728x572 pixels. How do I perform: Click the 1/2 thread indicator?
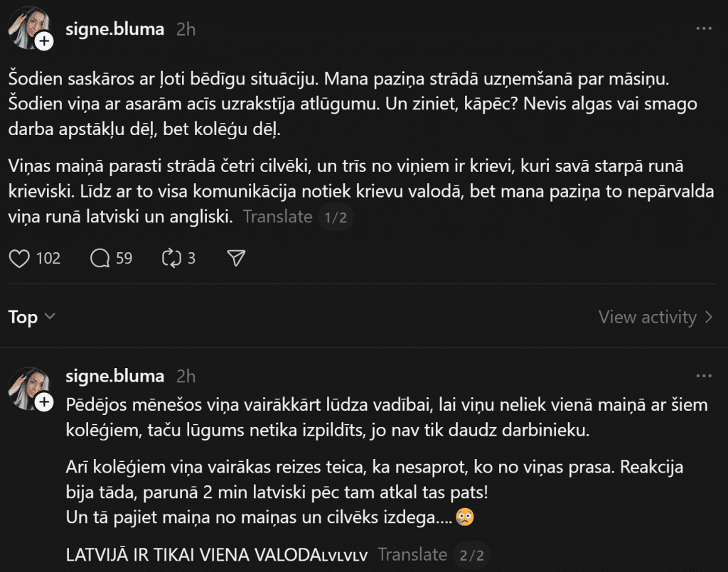coord(335,217)
